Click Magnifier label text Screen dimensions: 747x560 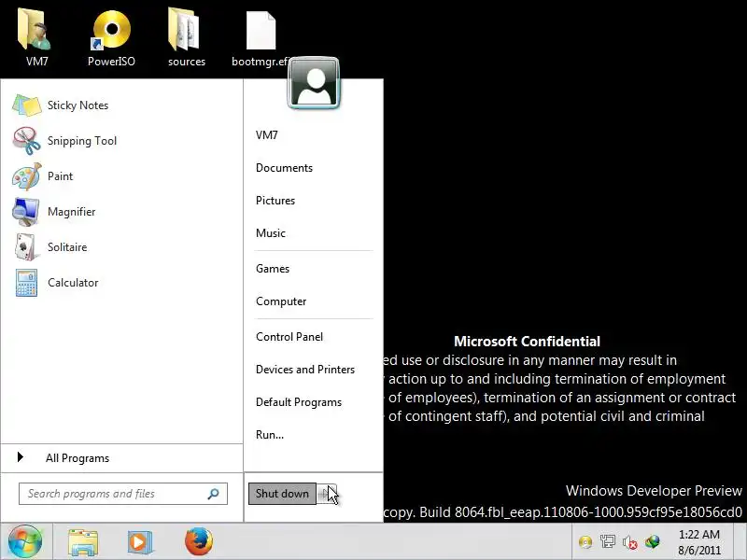[x=72, y=212]
